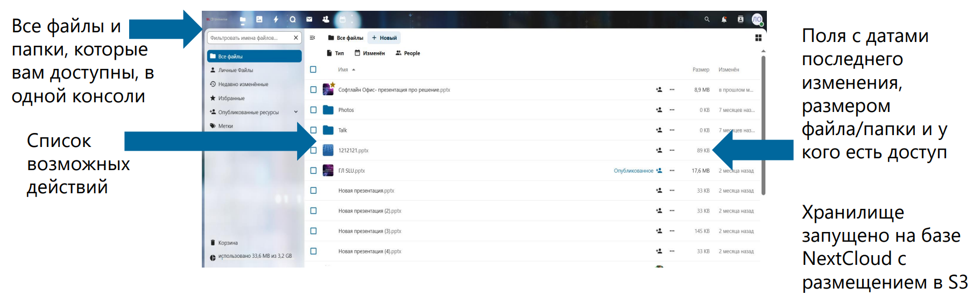Click the scrollbar up arrow
The image size is (980, 302).
pos(763,51)
